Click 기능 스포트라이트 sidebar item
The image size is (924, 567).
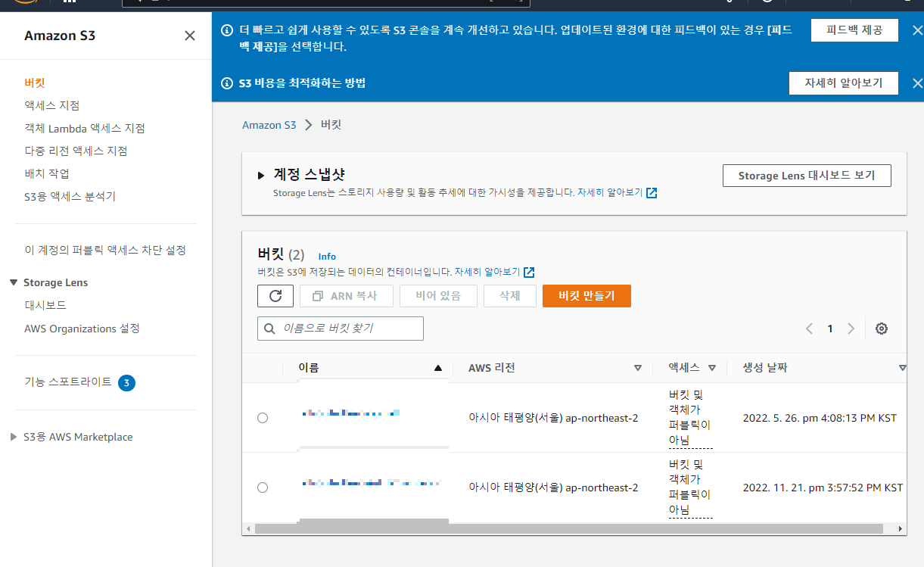(68, 382)
